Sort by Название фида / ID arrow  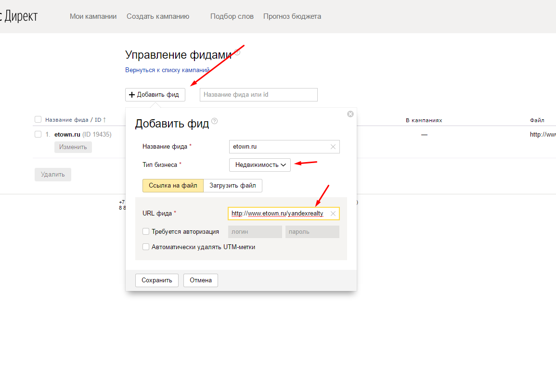104,120
